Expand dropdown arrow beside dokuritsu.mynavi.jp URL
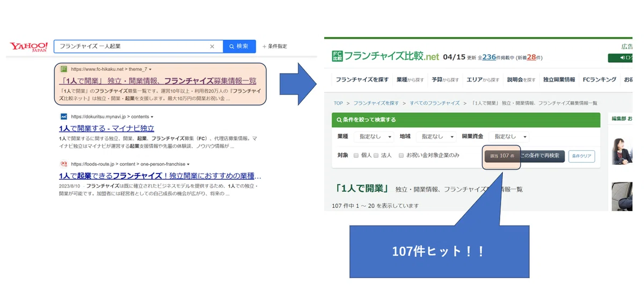 152,117
